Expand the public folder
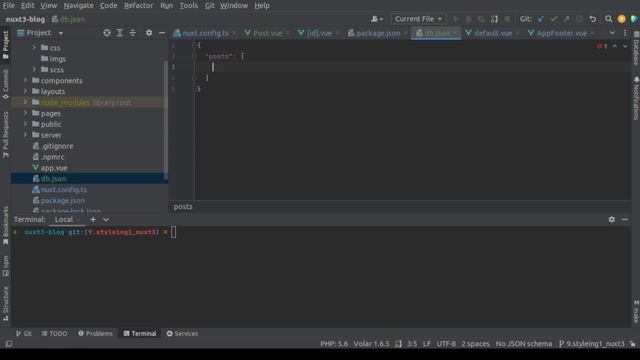Screen dimensions: 640x360 tap(25, 124)
